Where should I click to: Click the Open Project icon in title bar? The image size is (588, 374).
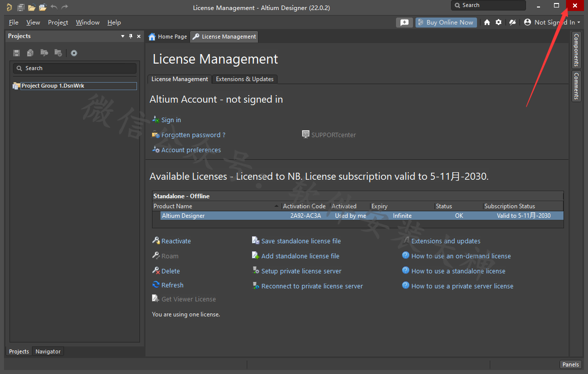[x=43, y=7]
